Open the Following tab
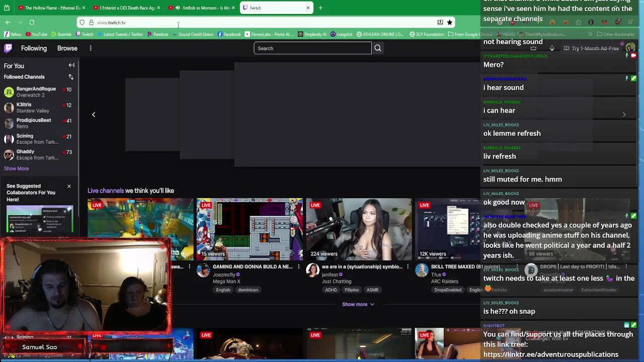Screen dimensions: 644x362 point(34,48)
